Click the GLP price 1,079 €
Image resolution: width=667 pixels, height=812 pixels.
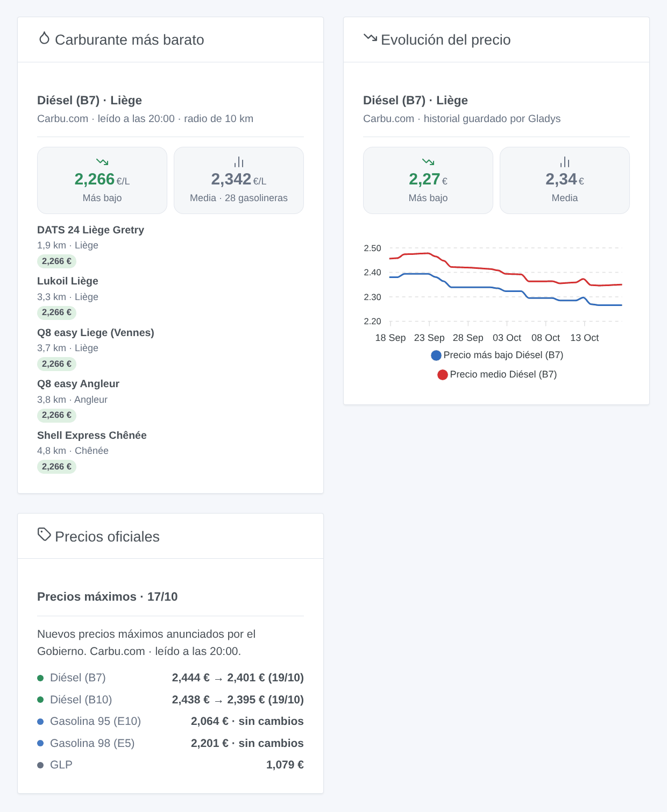285,765
